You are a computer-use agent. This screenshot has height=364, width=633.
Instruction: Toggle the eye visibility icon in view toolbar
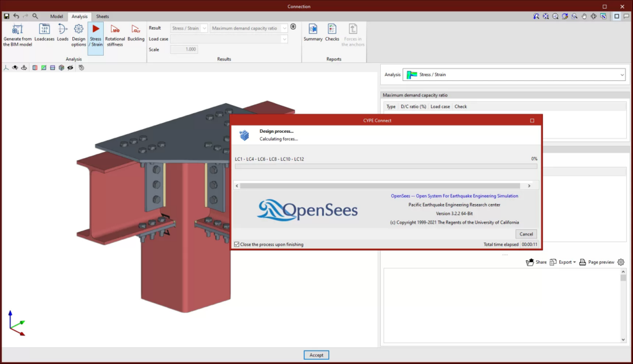point(70,68)
